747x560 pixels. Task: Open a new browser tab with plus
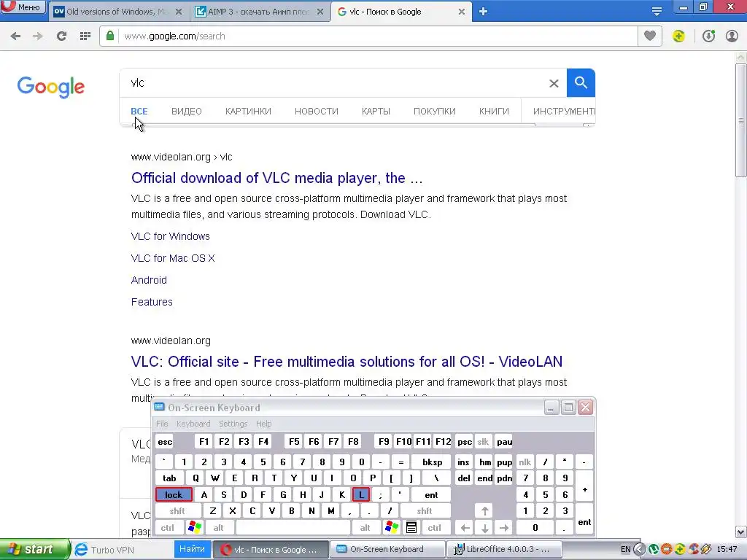pyautogui.click(x=483, y=12)
